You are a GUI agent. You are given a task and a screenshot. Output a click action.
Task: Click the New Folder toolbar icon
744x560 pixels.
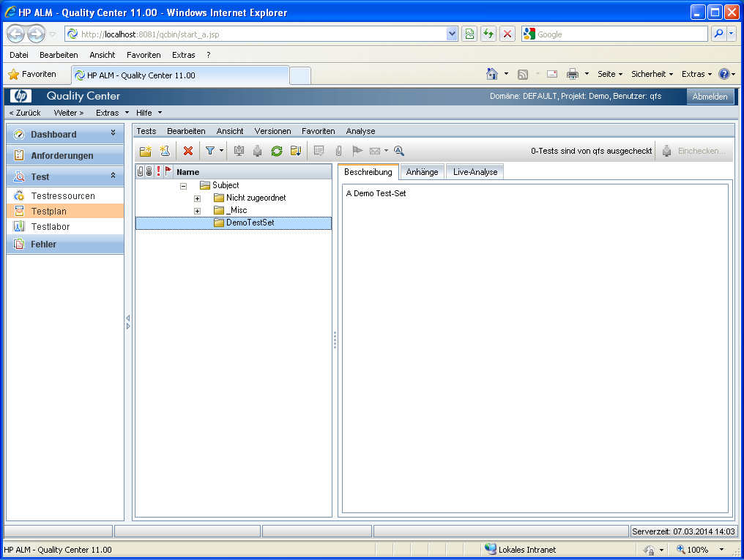pyautogui.click(x=145, y=151)
